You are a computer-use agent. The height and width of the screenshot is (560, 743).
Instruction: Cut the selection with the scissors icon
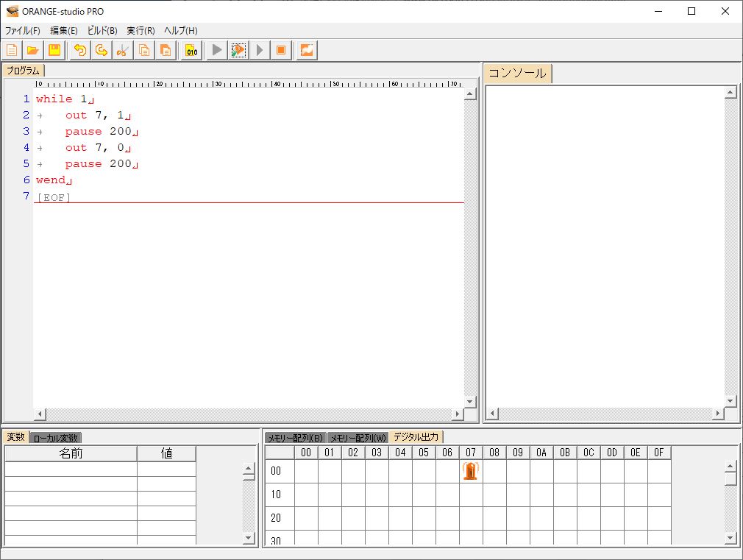(122, 50)
